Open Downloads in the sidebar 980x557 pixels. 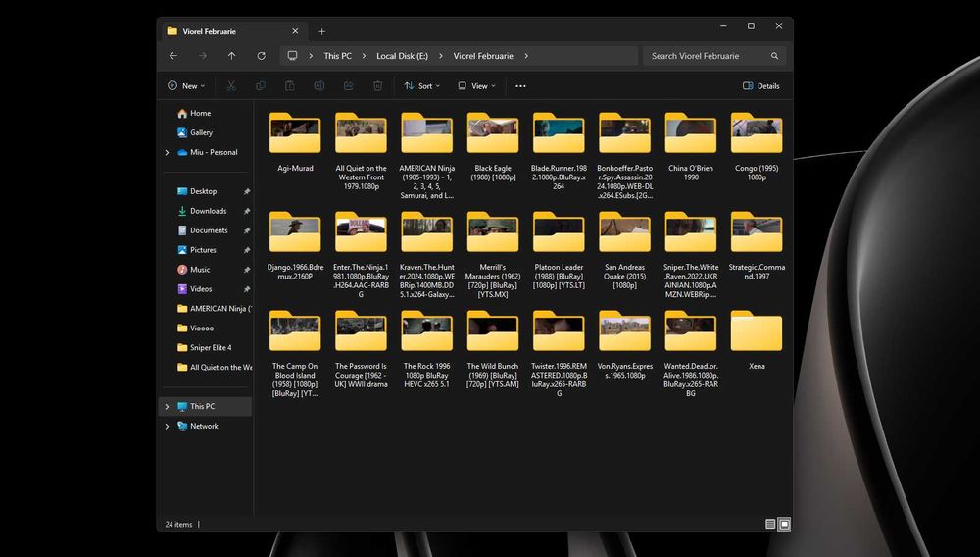[208, 211]
